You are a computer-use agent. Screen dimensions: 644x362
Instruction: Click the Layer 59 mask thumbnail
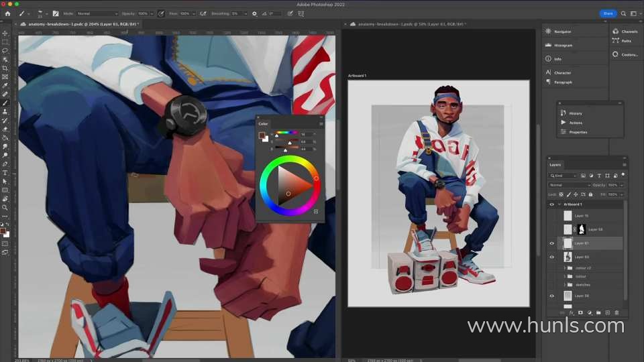pyautogui.click(x=582, y=229)
